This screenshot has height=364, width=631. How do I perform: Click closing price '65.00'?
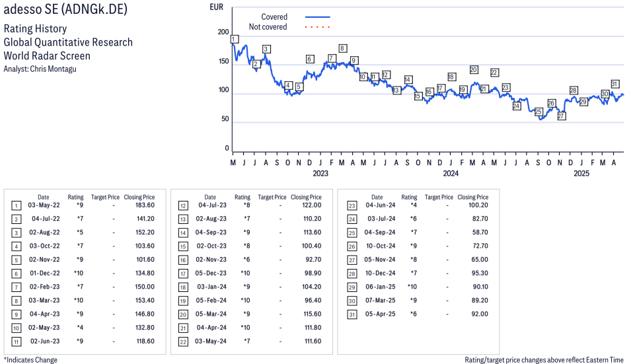480,260
